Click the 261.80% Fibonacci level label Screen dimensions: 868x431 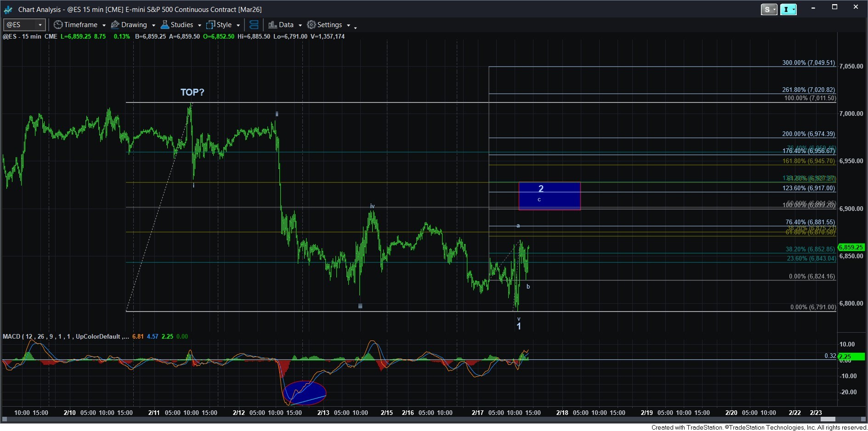[808, 90]
